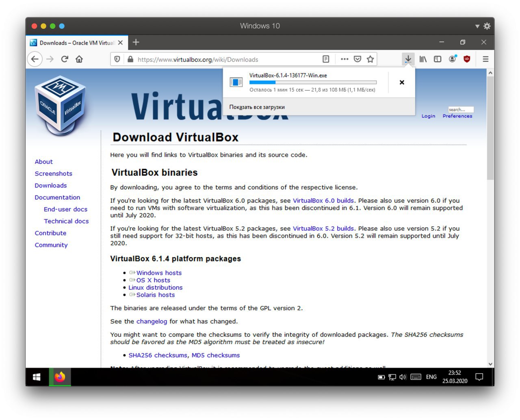Screen dimensions: 520x420
Task: Open the About sidebar link
Action: click(43, 162)
